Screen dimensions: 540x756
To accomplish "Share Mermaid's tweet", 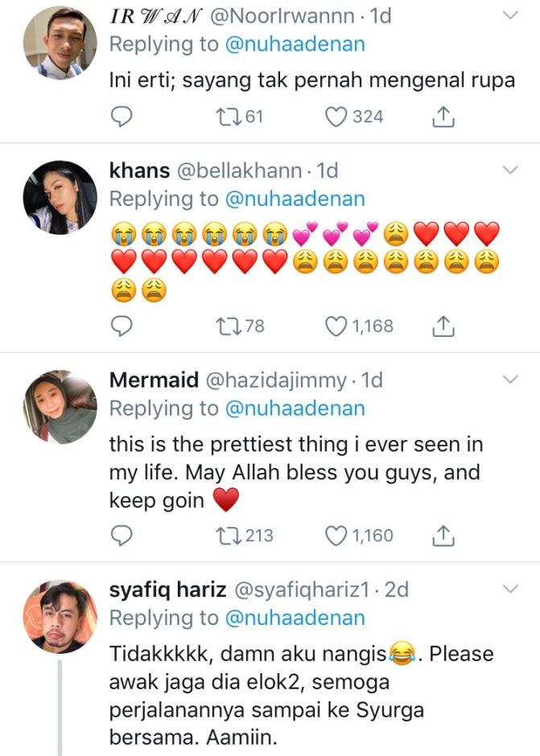I will click(443, 535).
